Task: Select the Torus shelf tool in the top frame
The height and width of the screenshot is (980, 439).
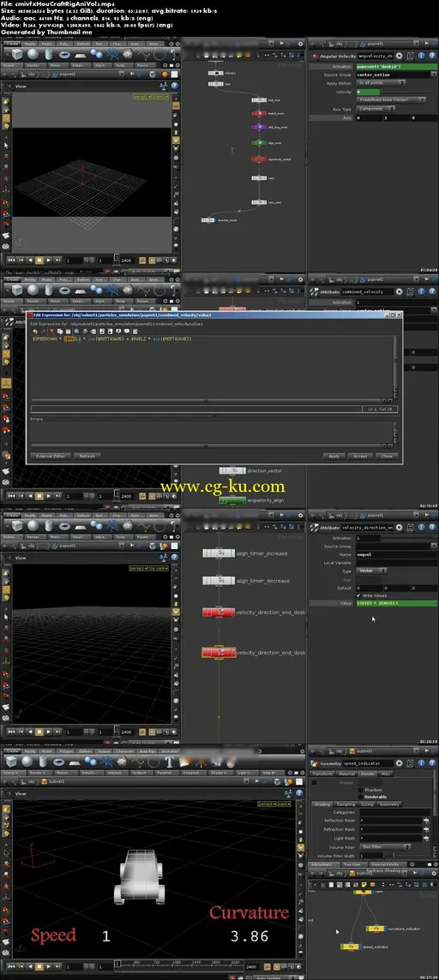Action: [66, 54]
